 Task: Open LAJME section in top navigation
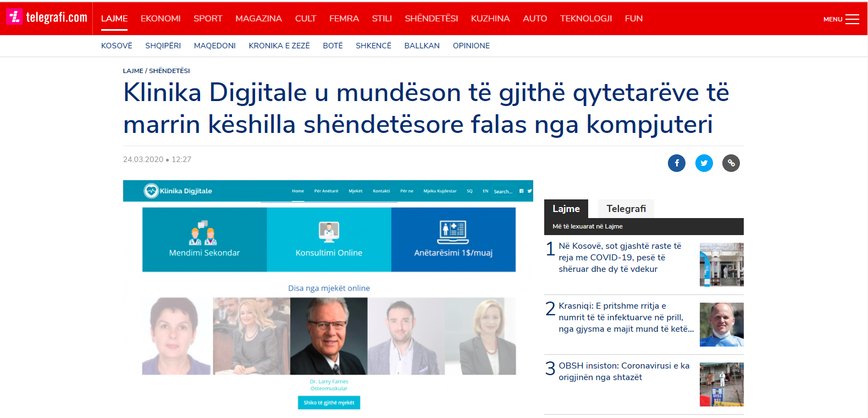click(x=114, y=19)
